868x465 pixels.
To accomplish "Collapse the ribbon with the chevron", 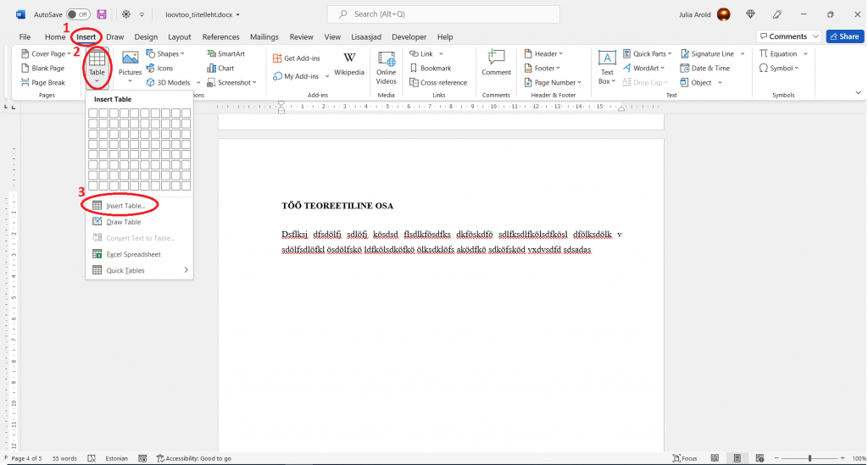I will [858, 93].
